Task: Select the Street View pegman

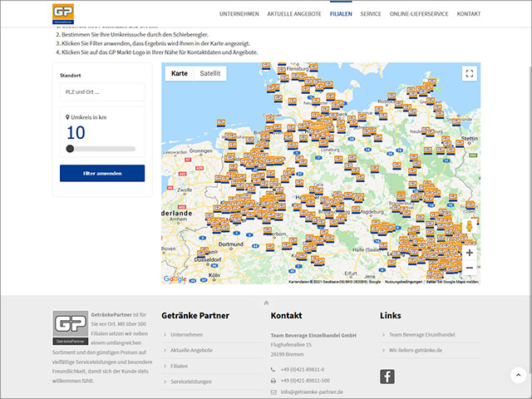Action: (x=470, y=226)
